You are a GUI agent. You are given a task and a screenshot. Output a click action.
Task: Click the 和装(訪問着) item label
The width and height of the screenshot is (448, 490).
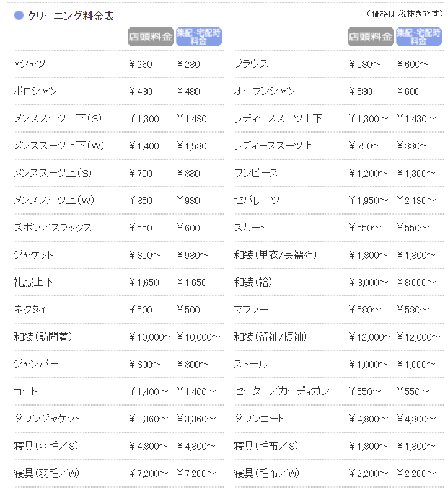tap(43, 337)
